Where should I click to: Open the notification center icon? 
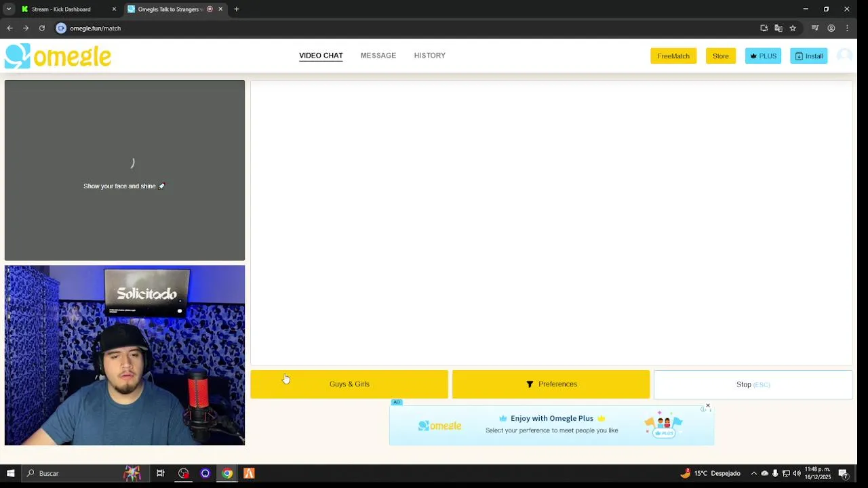tap(843, 474)
